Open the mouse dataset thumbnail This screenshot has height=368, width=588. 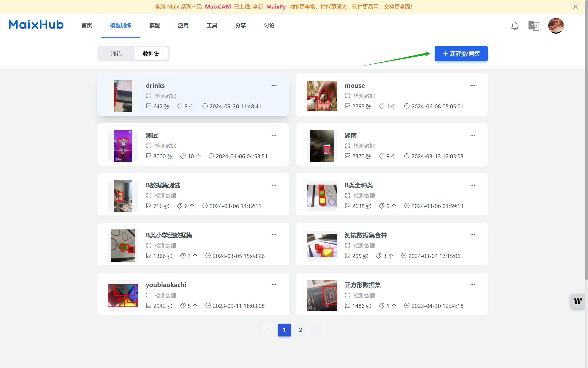pyautogui.click(x=322, y=96)
